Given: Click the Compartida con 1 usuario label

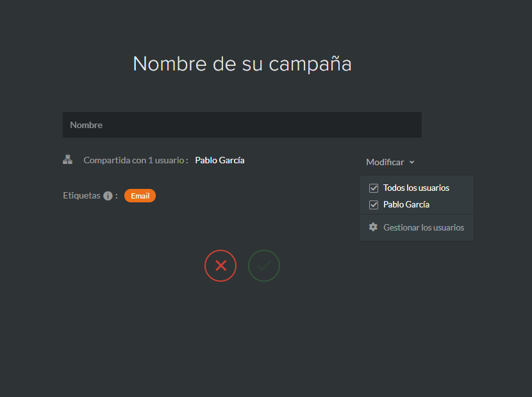Looking at the screenshot, I should click(x=136, y=160).
